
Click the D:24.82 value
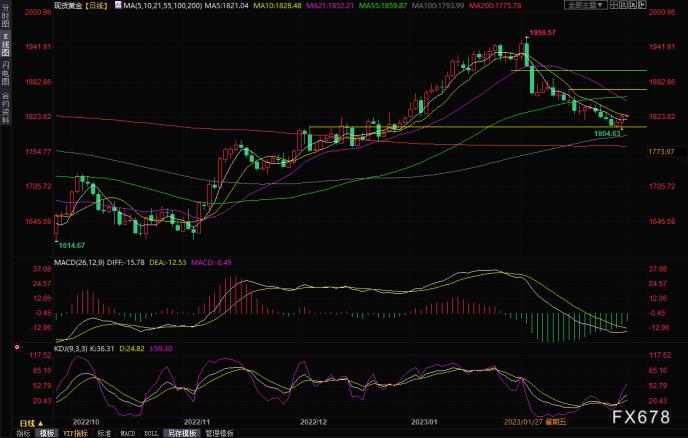pyautogui.click(x=132, y=348)
